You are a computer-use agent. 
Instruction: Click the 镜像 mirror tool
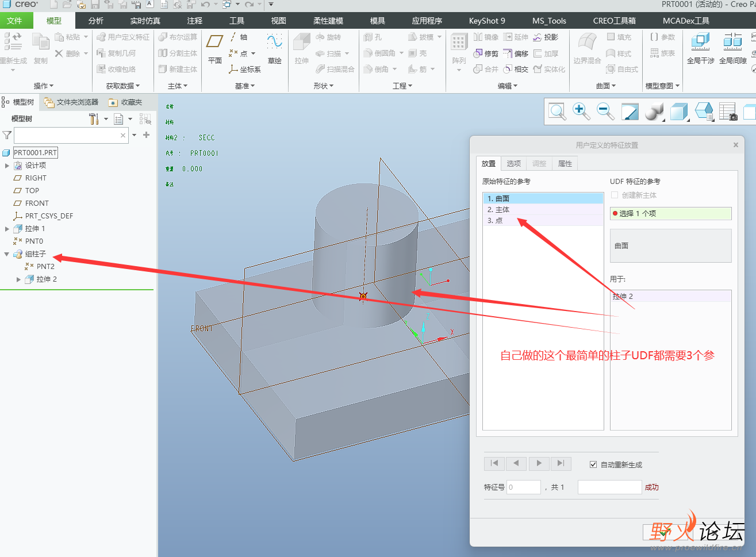[486, 37]
